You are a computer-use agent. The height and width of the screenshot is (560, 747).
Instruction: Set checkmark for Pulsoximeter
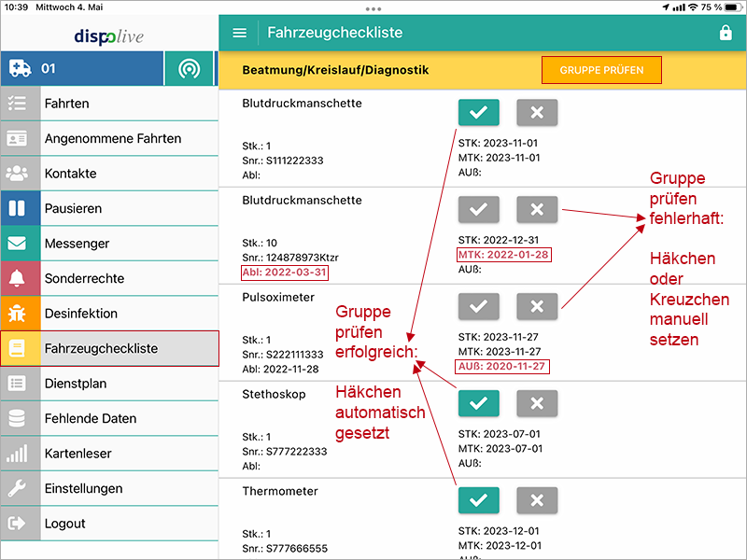pyautogui.click(x=478, y=306)
